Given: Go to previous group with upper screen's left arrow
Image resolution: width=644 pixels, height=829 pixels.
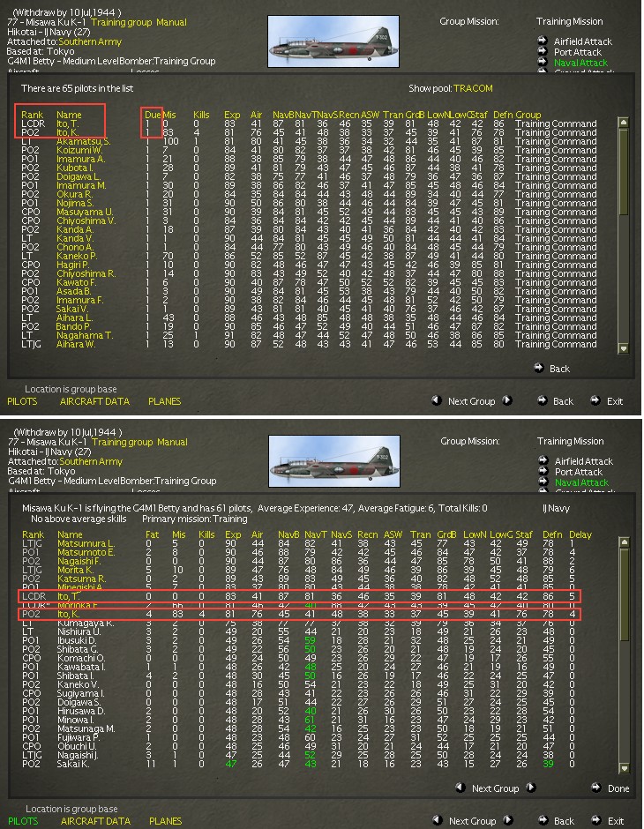Looking at the screenshot, I should (436, 400).
